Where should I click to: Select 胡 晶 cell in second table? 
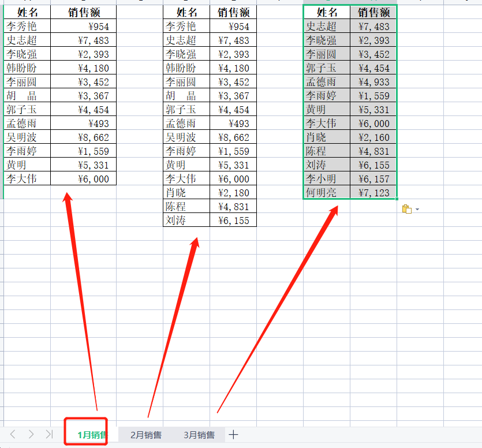coord(186,95)
